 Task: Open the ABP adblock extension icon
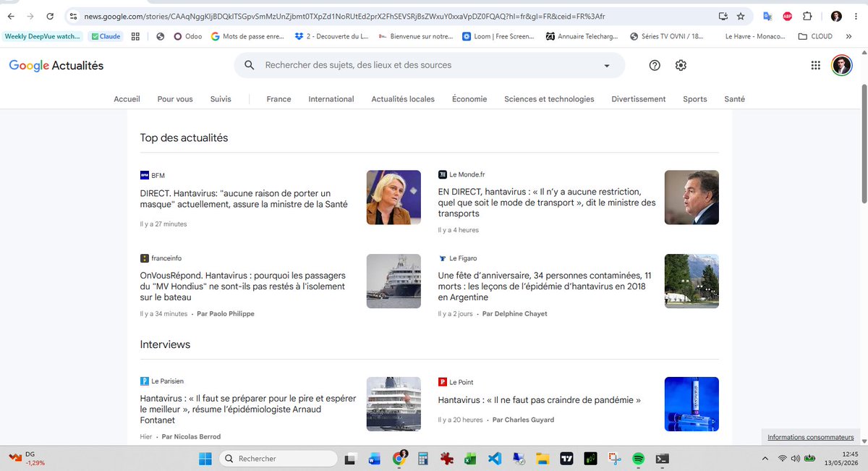coord(788,16)
